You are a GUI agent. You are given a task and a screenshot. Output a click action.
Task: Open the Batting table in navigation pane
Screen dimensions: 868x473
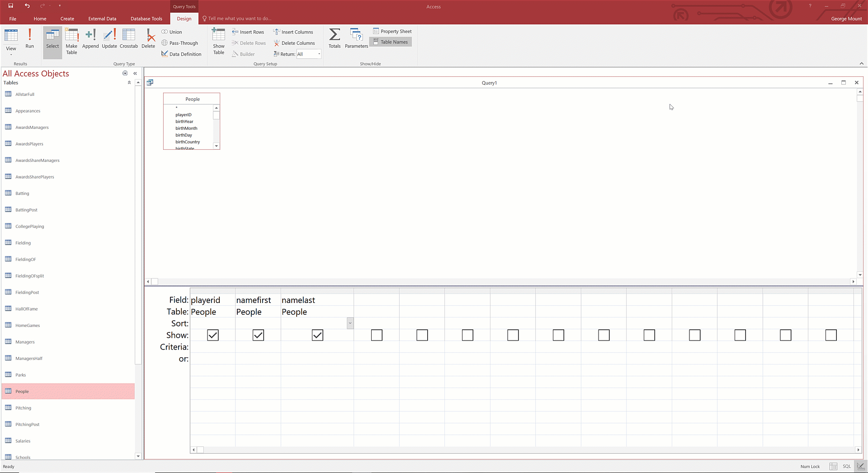(x=22, y=194)
